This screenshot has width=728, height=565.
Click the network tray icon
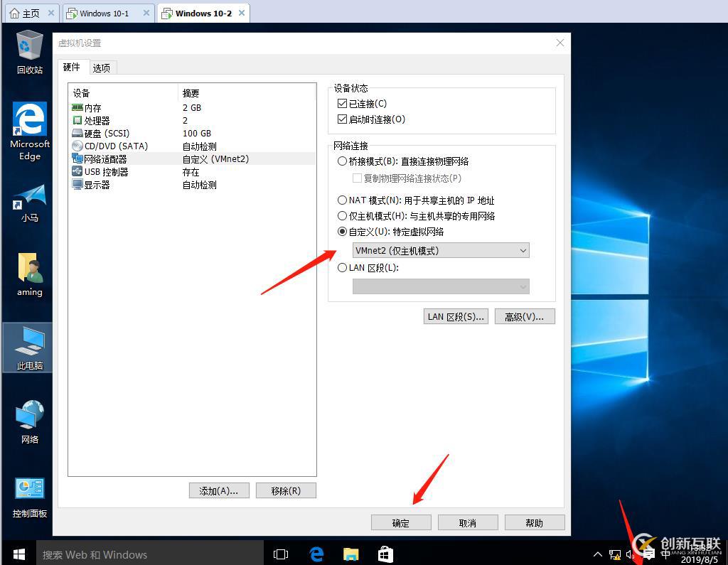pos(615,554)
